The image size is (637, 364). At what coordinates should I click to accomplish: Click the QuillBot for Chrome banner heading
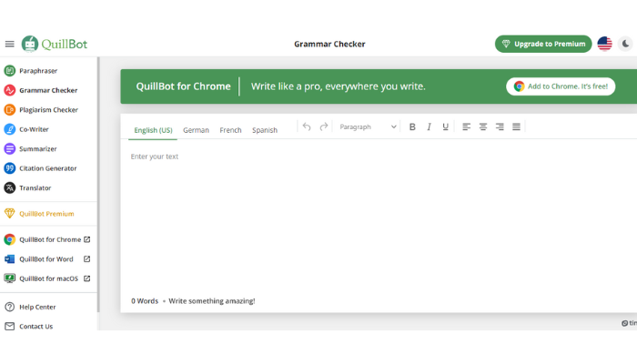[183, 86]
